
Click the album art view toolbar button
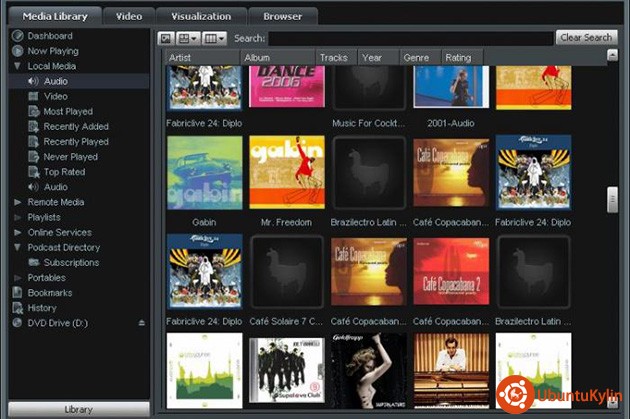(166, 38)
